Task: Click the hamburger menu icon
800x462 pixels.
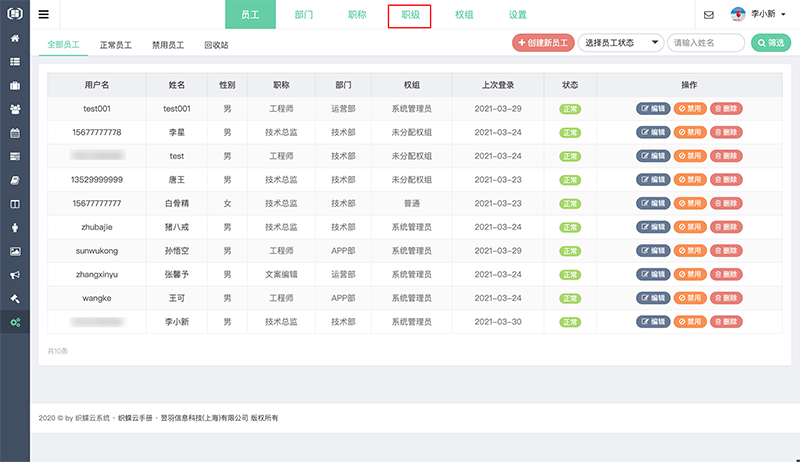Action: [x=44, y=14]
